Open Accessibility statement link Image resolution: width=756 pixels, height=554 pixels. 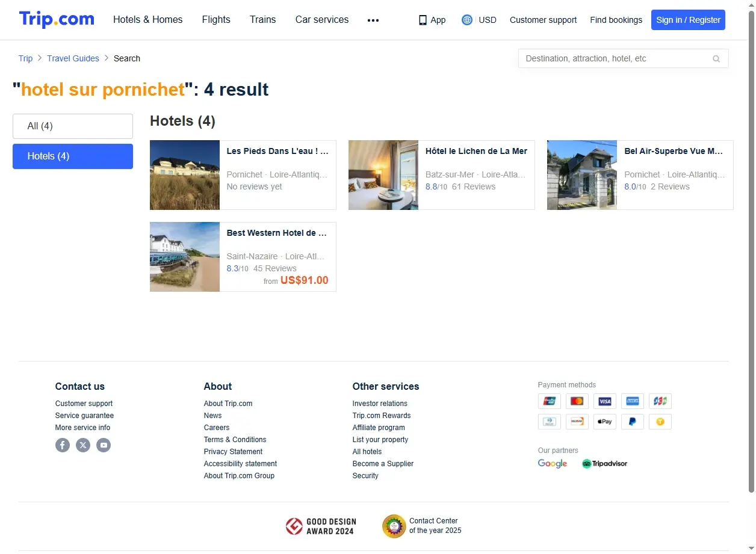[x=240, y=464]
